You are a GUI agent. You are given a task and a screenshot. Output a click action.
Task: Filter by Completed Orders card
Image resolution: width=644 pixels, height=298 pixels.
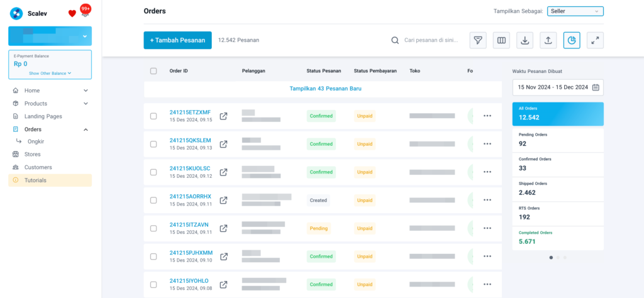click(558, 238)
